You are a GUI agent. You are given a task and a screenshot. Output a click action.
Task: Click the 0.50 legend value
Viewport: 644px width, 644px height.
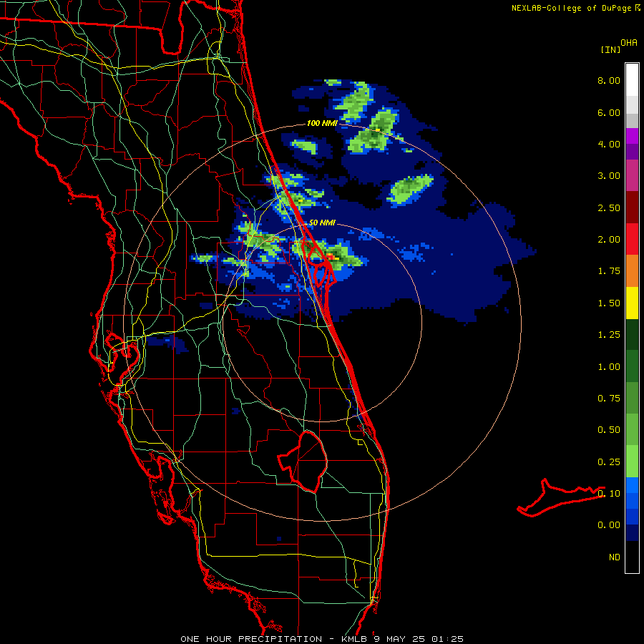click(x=609, y=430)
